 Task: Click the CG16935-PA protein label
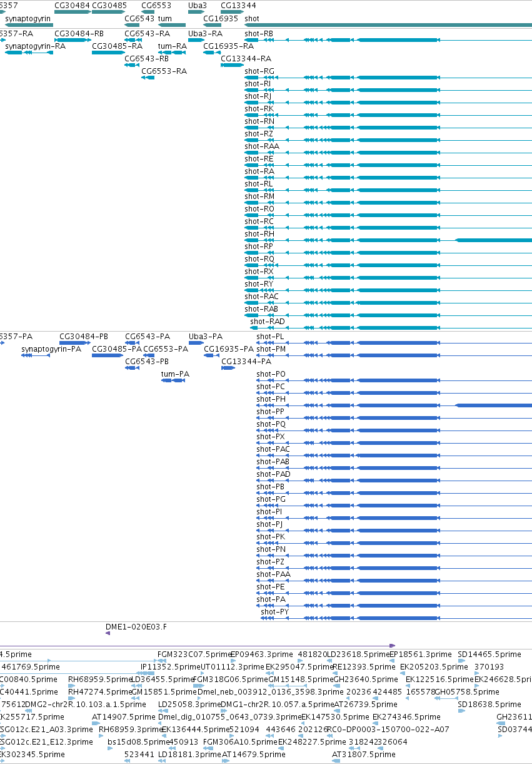(230, 349)
